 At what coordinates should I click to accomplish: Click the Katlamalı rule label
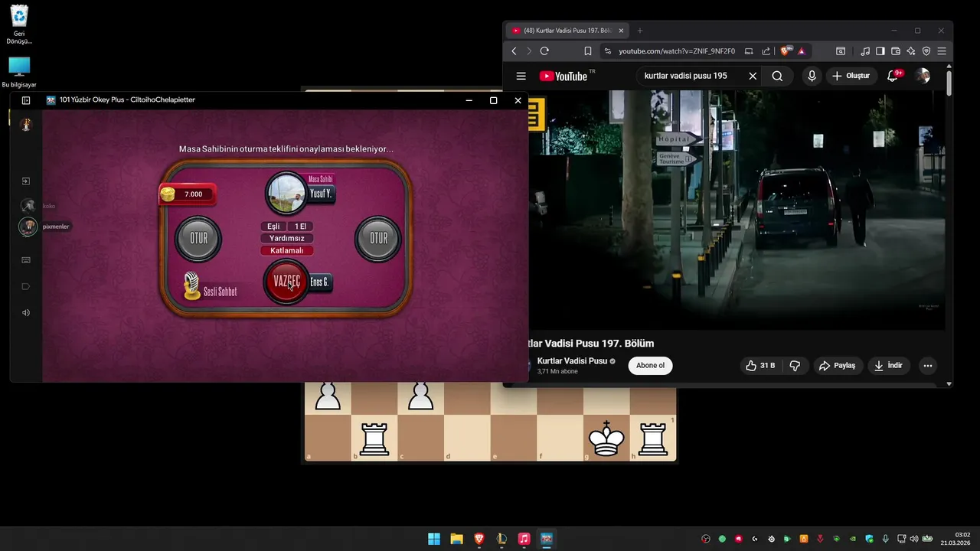287,250
